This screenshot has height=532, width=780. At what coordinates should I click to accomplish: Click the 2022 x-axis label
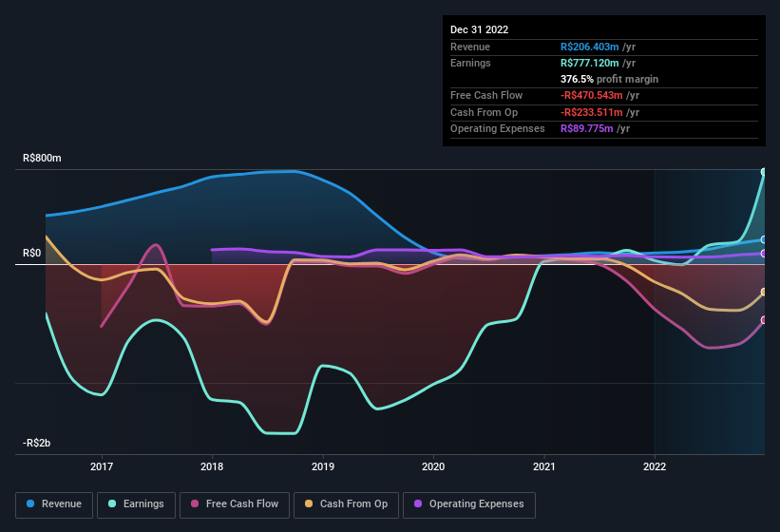pos(655,466)
